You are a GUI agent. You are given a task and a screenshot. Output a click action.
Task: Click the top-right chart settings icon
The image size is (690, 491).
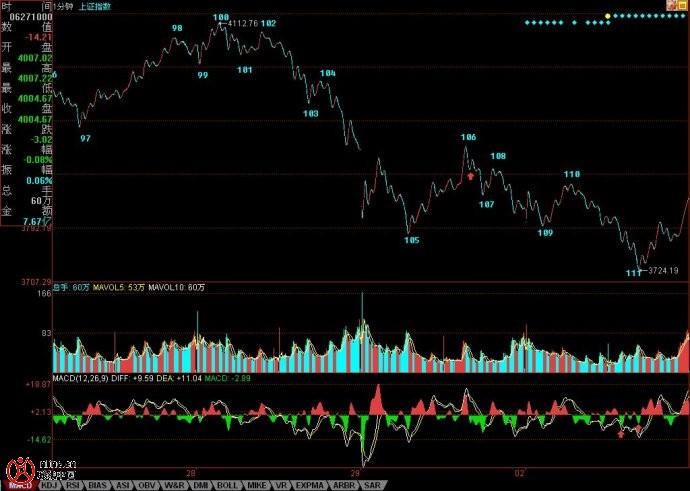pyautogui.click(x=670, y=5)
